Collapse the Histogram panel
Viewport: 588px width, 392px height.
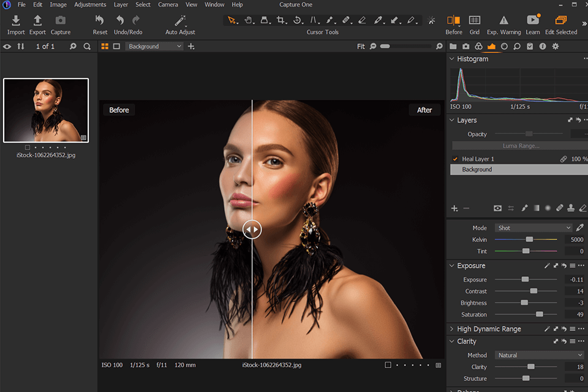tap(452, 59)
